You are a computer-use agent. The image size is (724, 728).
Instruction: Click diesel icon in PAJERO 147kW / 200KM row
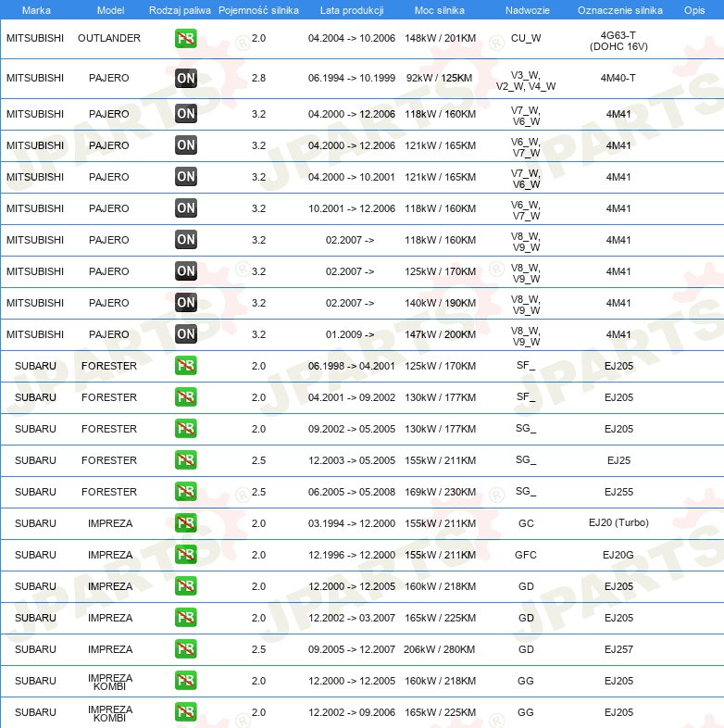[186, 334]
